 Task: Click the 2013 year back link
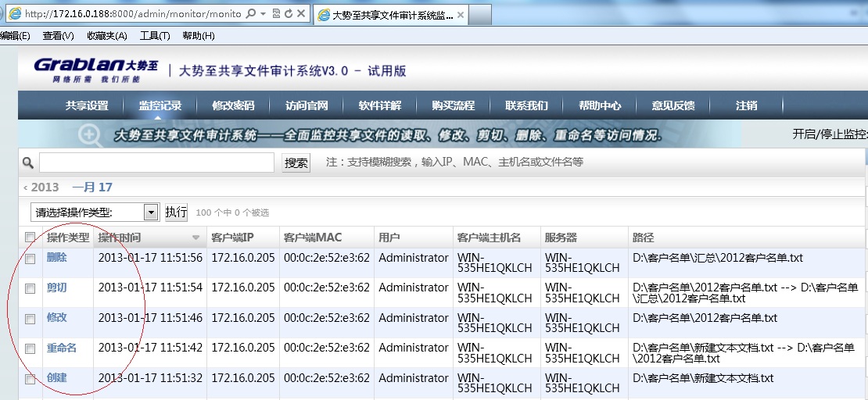(41, 187)
